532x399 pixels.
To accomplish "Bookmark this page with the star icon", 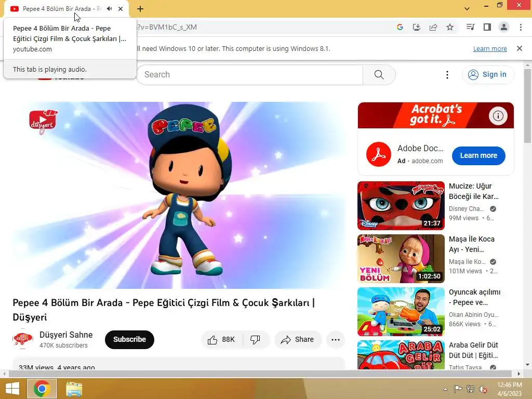I will click(x=450, y=27).
